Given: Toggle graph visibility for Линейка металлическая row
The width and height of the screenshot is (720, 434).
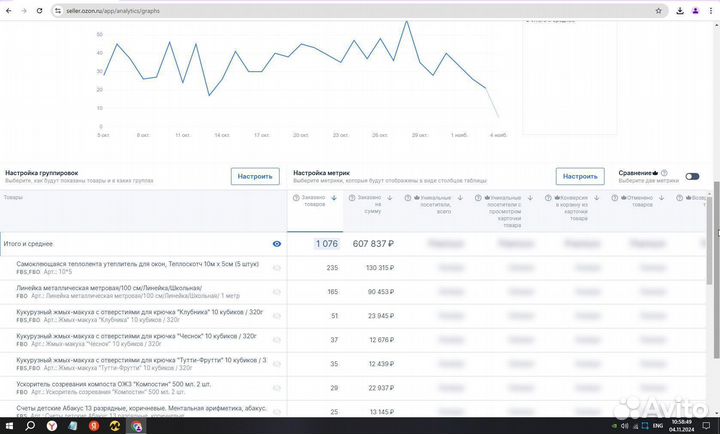Looking at the screenshot, I should tap(277, 291).
